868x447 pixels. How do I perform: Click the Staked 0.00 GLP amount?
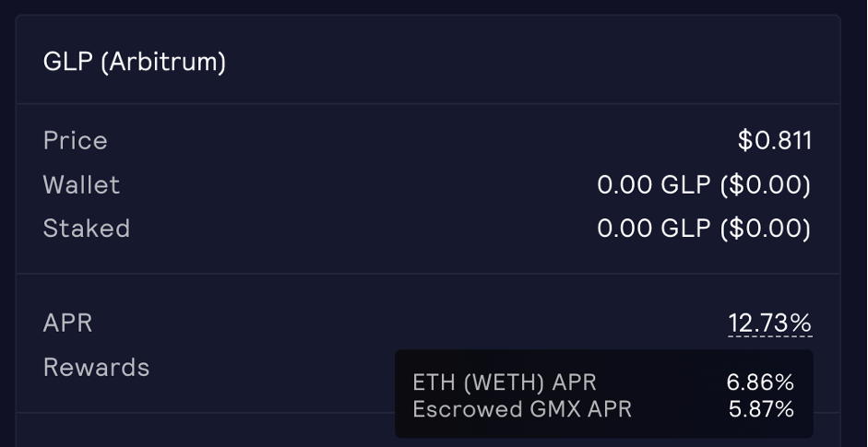(x=654, y=229)
